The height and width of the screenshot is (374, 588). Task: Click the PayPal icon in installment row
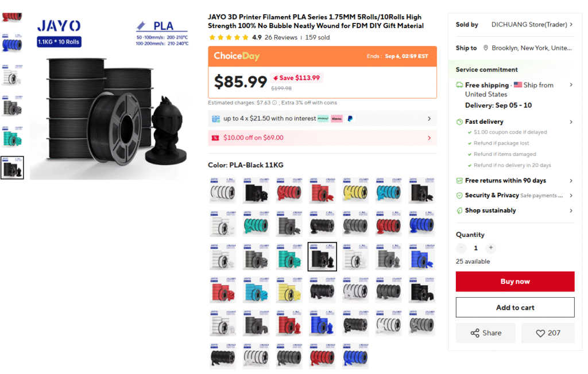coord(350,119)
